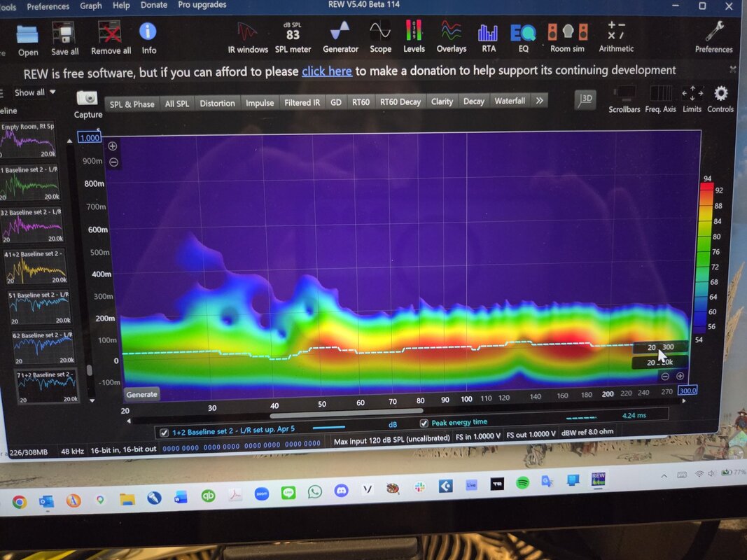
Task: Toggle Peak energy time checkbox
Action: [424, 423]
